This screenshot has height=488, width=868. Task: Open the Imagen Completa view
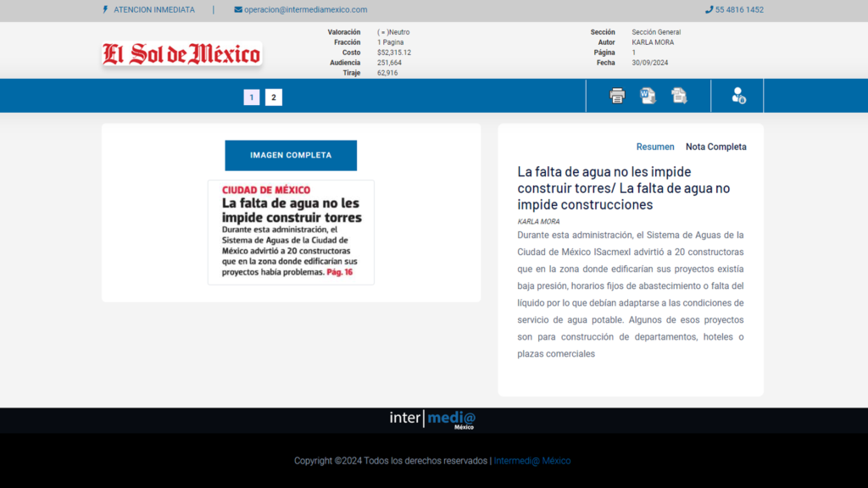coord(291,156)
